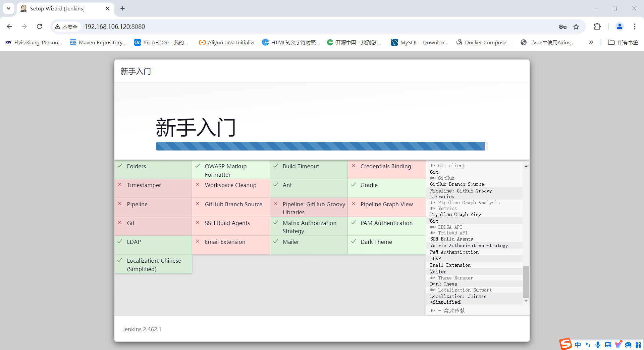Screen dimensions: 644x350
Task: Click the Gradle plugin checkmark
Action: click(353, 185)
